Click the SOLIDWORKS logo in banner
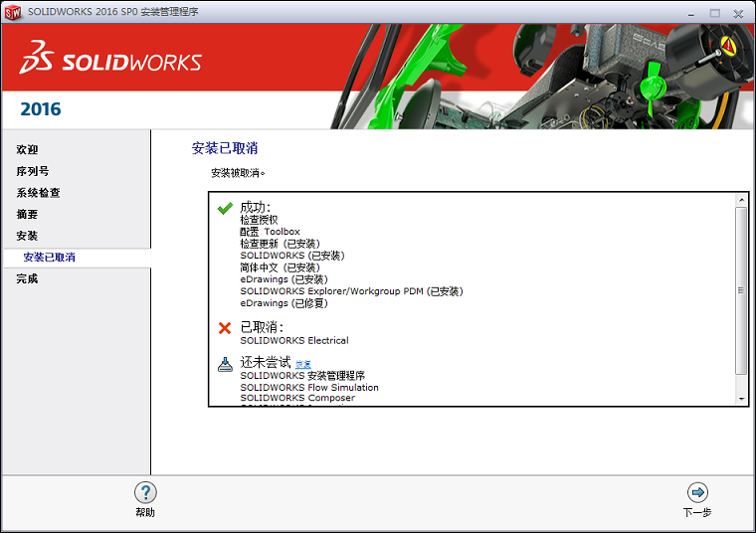The image size is (756, 533). point(110,58)
